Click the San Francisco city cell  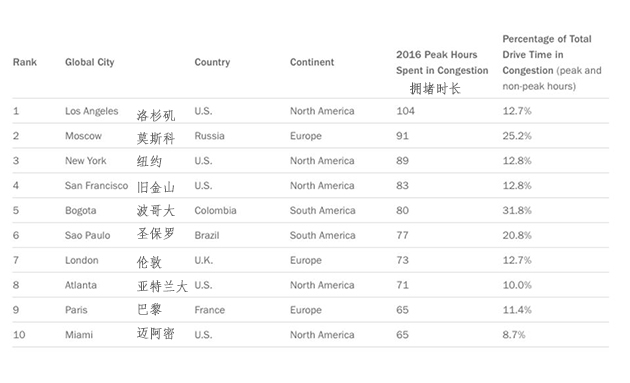pos(96,186)
